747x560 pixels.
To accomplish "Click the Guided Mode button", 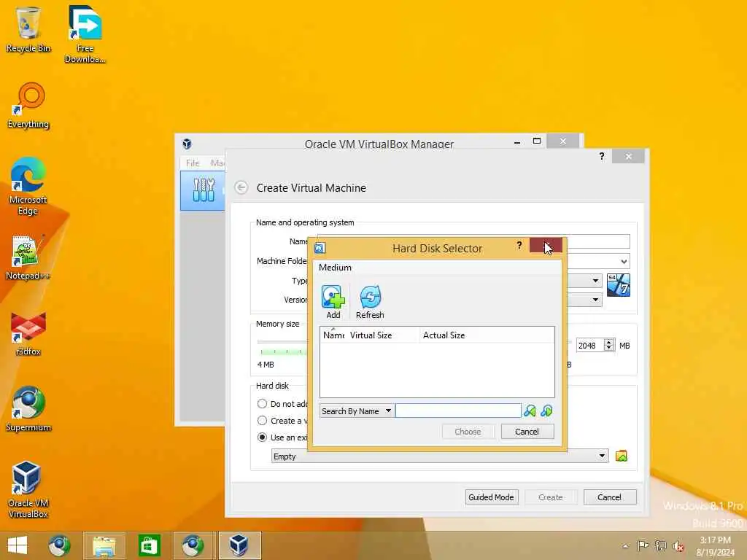I will click(491, 497).
